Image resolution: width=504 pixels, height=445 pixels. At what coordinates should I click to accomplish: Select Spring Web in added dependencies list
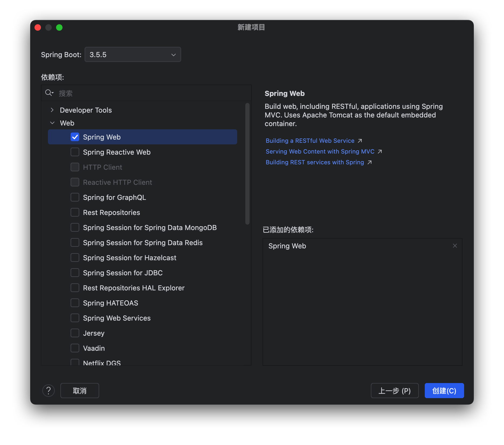click(x=287, y=246)
